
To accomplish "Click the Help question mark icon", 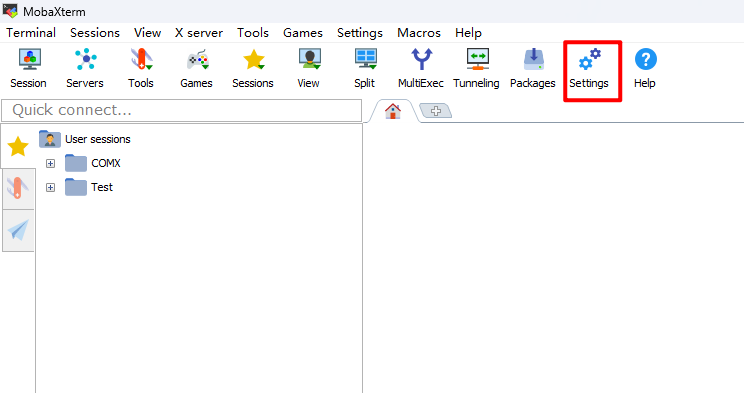I will click(645, 69).
